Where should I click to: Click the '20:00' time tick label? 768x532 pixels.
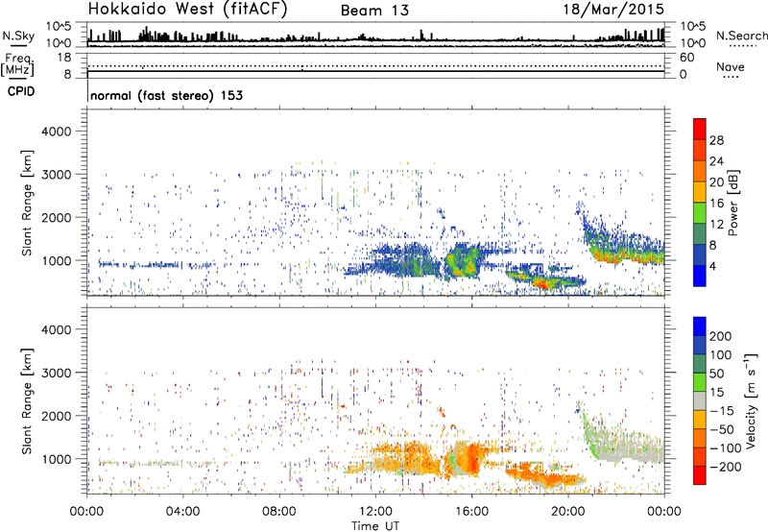click(567, 512)
